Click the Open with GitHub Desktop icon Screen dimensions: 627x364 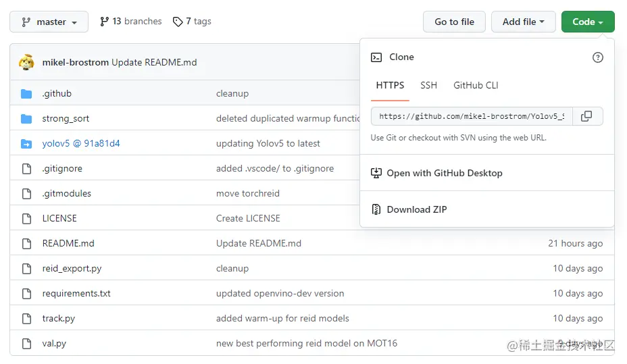click(x=376, y=173)
